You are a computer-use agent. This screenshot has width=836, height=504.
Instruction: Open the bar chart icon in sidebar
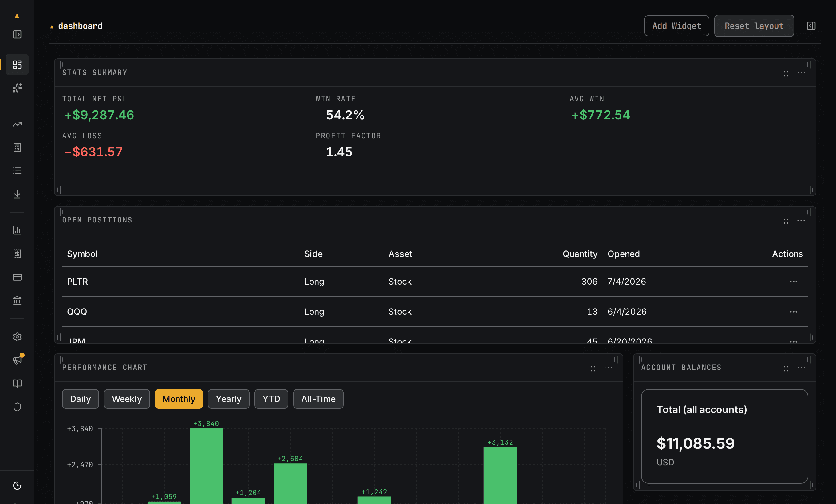point(17,230)
